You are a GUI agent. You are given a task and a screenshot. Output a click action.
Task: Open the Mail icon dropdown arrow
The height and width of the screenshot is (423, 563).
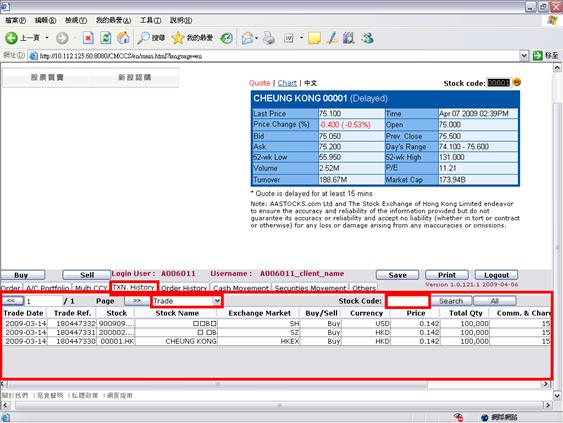[256, 38]
